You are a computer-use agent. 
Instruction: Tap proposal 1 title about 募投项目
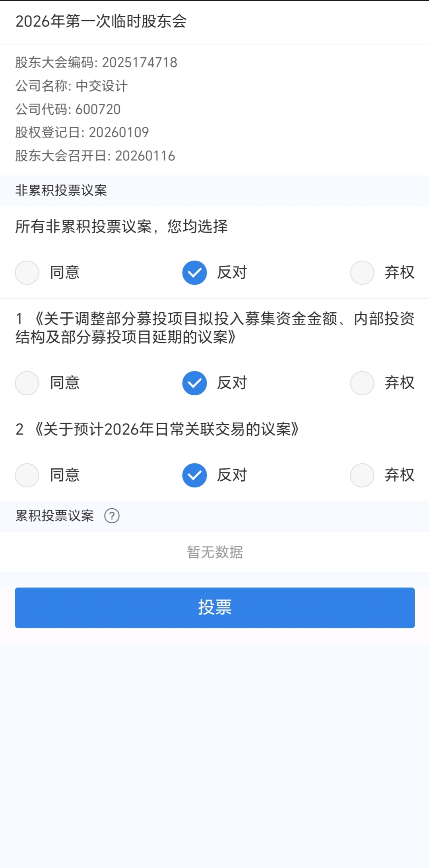pos(215,328)
